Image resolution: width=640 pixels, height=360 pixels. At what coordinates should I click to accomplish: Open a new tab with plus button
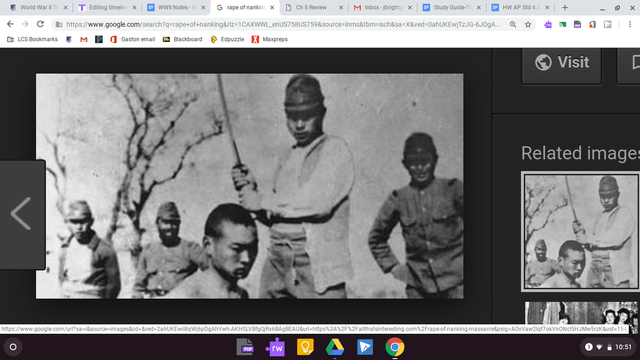[565, 7]
